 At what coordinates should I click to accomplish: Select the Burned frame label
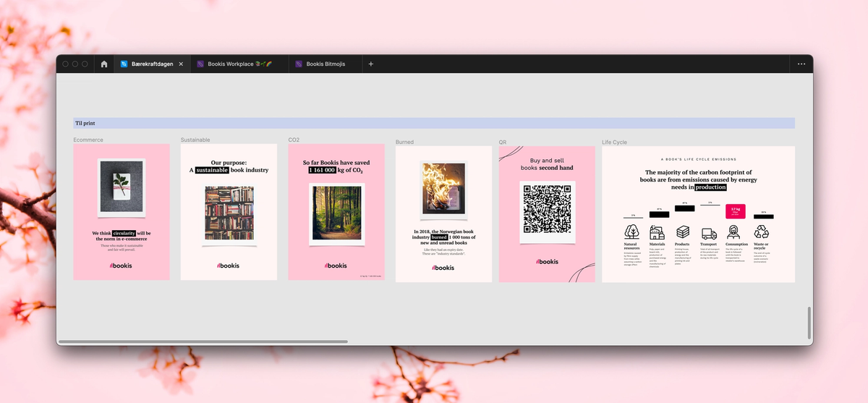pyautogui.click(x=404, y=142)
